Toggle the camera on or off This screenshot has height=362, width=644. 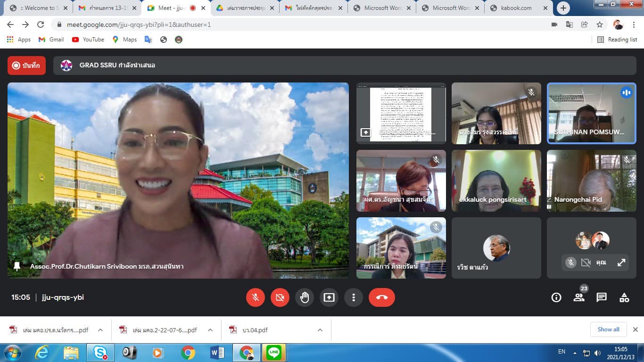point(280,297)
